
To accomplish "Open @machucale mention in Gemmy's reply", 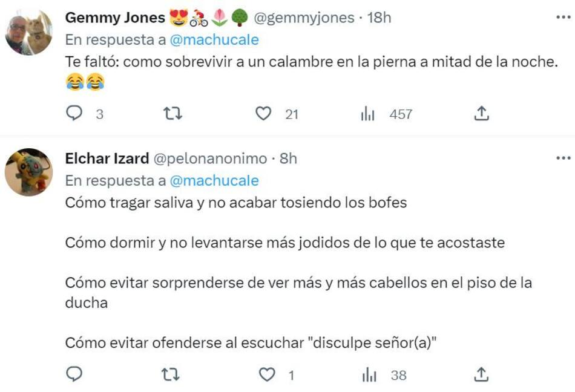I will point(214,40).
